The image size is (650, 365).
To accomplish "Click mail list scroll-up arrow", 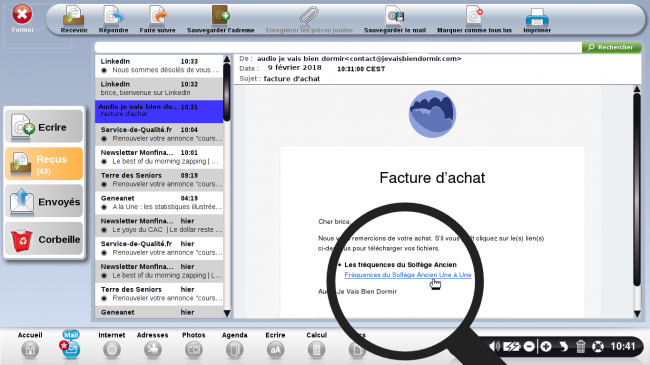I will pos(227,59).
